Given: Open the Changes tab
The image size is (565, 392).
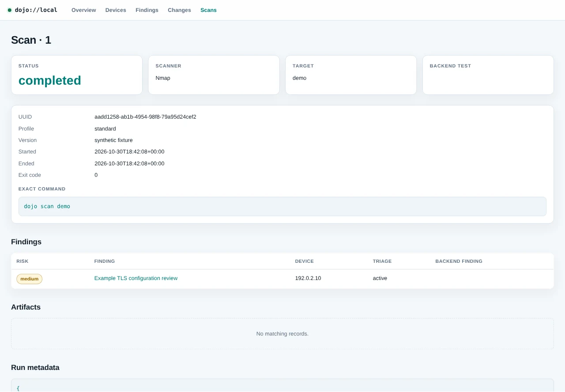Looking at the screenshot, I should 179,10.
